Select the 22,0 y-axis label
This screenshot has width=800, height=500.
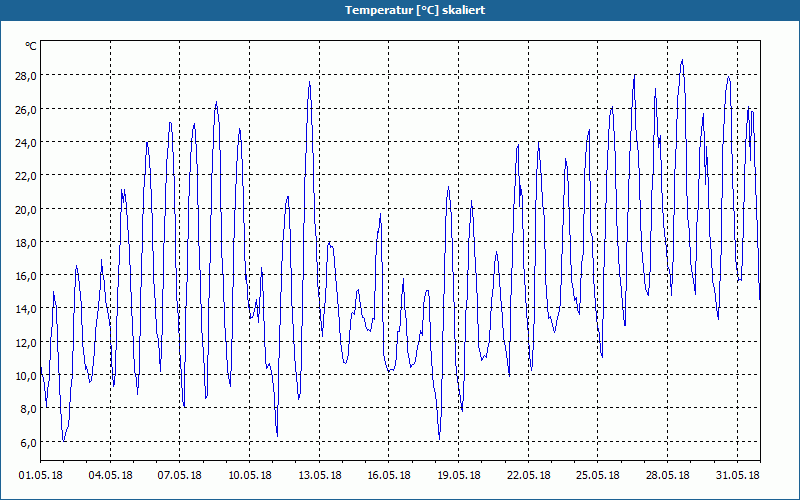pos(26,176)
